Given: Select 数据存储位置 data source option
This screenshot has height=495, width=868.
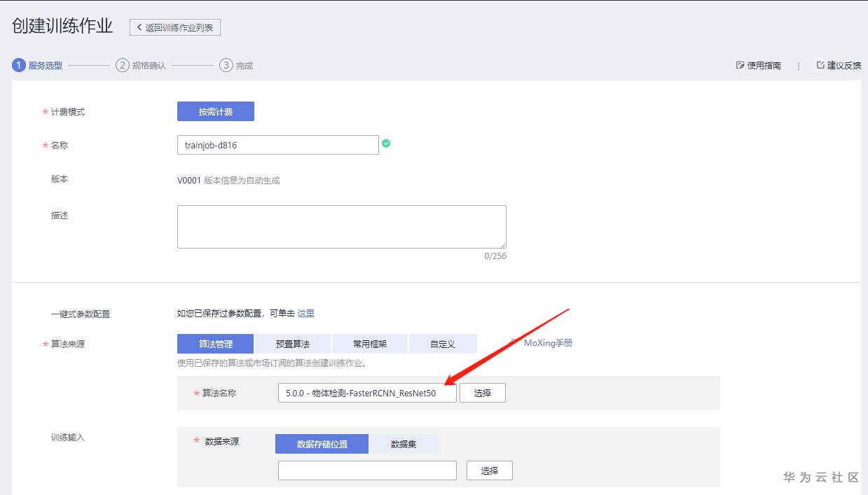Looking at the screenshot, I should [x=322, y=444].
